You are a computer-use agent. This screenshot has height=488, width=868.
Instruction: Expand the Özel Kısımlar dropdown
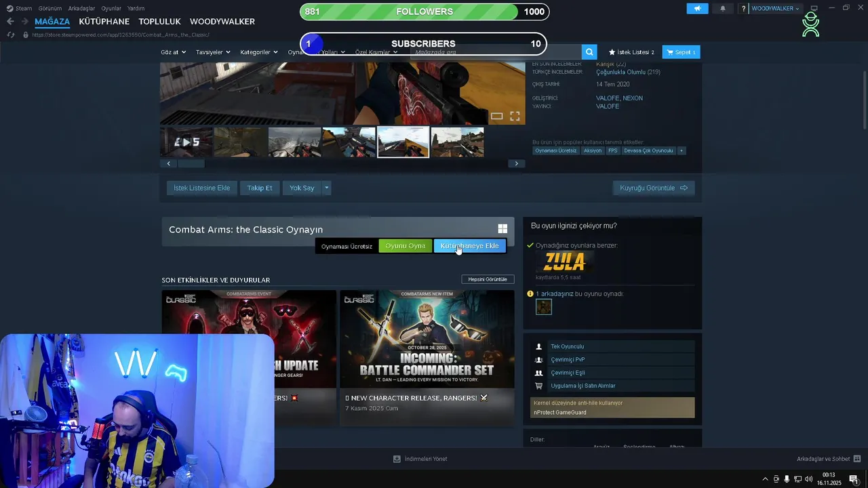click(376, 52)
